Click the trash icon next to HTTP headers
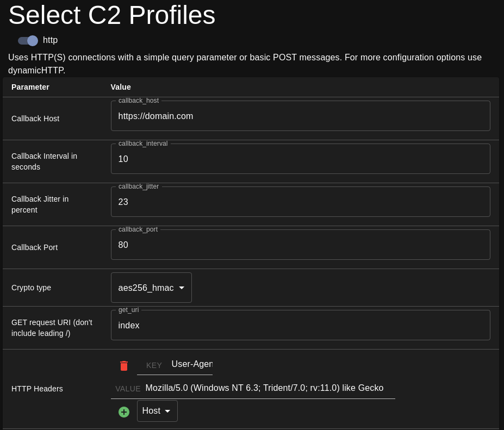The width and height of the screenshot is (504, 430). tap(124, 366)
